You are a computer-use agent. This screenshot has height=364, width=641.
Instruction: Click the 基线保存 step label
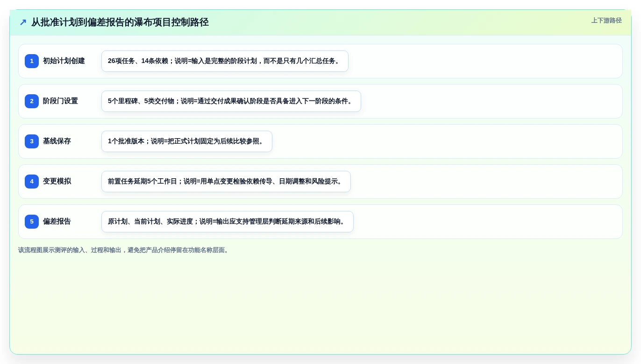(x=57, y=141)
